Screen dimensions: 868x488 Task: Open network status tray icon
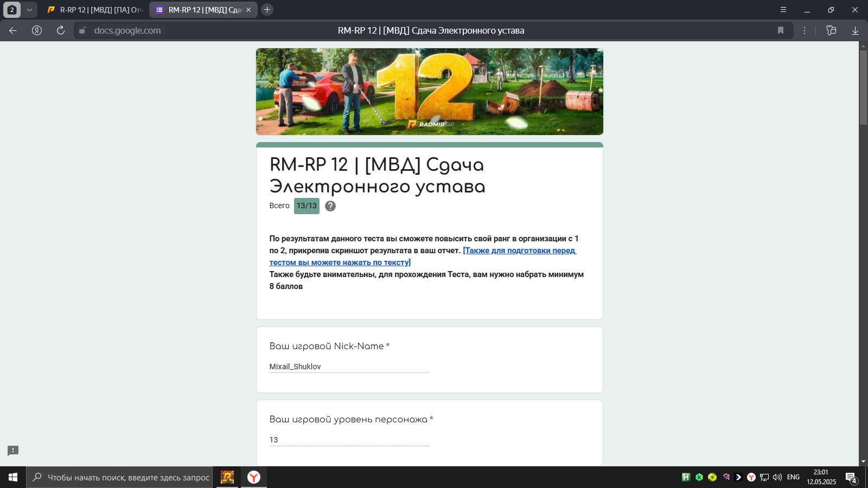[764, 477]
